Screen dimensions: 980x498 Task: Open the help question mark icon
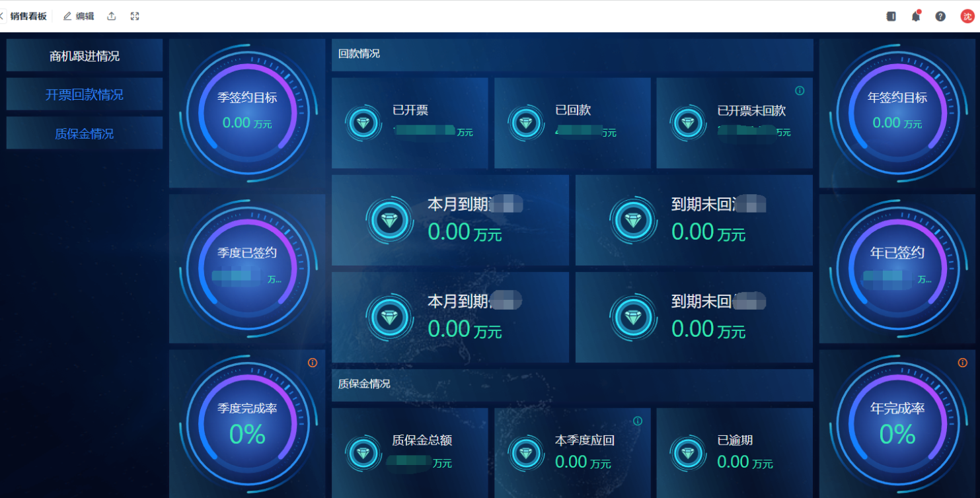(x=940, y=17)
